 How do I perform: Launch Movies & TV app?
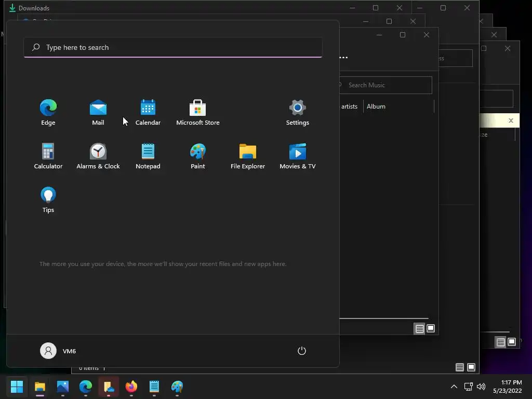point(298,156)
